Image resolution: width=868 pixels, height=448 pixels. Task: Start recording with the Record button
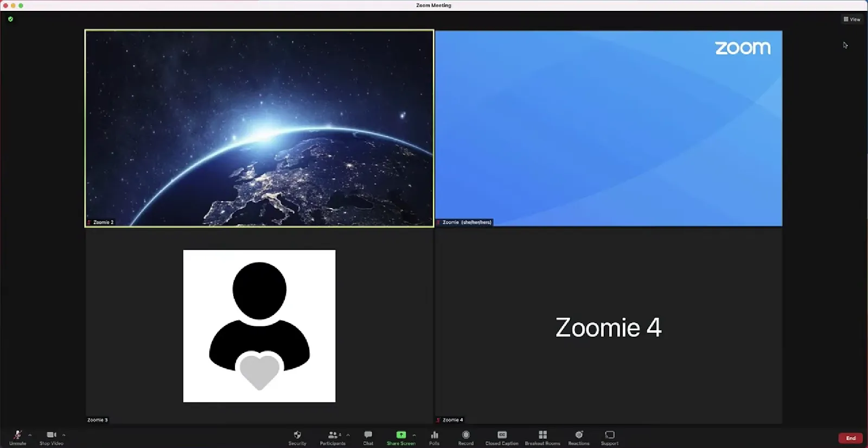point(466,438)
